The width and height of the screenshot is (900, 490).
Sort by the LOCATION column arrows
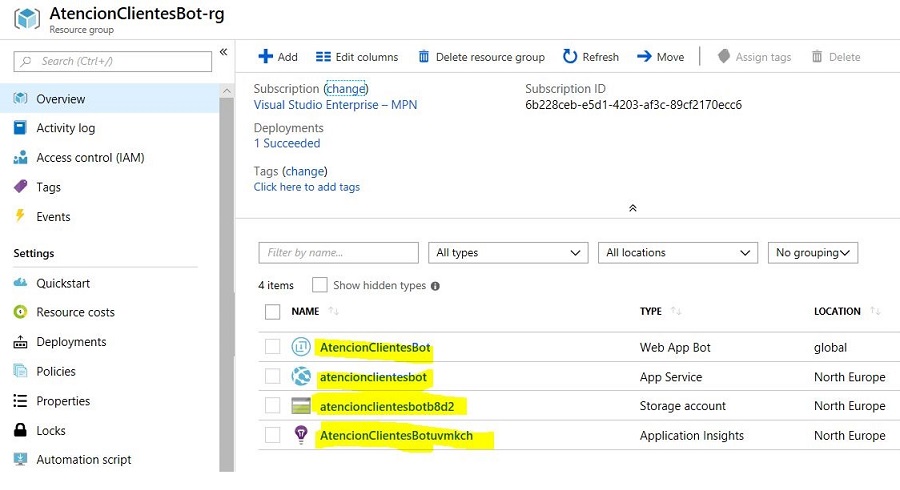pos(875,311)
